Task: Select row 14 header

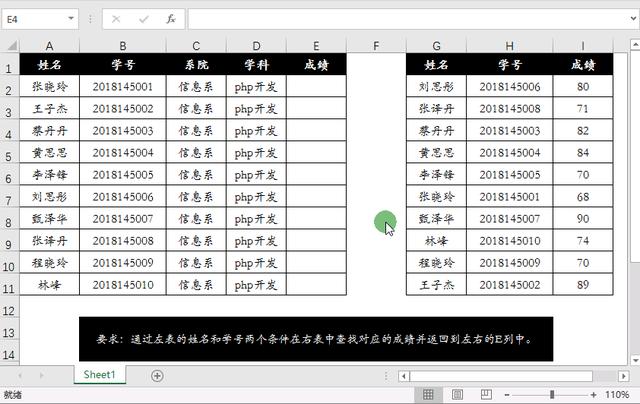Action: 9,351
